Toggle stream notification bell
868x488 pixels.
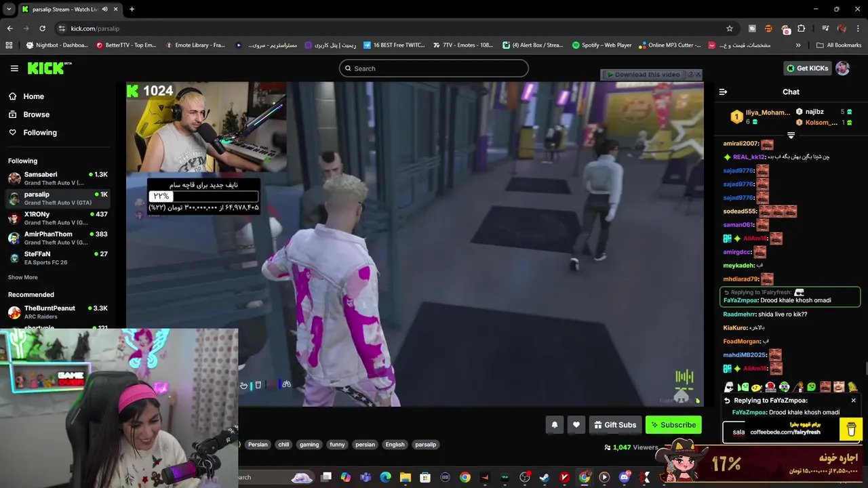[555, 425]
